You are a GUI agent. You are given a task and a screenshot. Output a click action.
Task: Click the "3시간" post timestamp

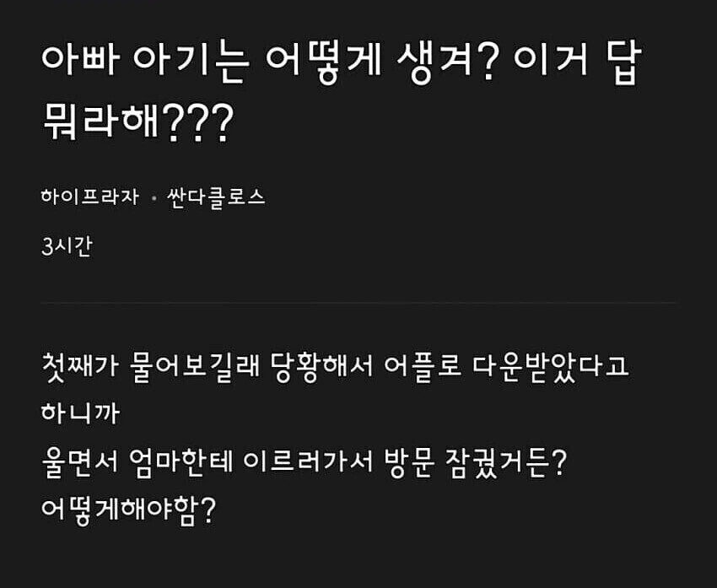coord(66,248)
